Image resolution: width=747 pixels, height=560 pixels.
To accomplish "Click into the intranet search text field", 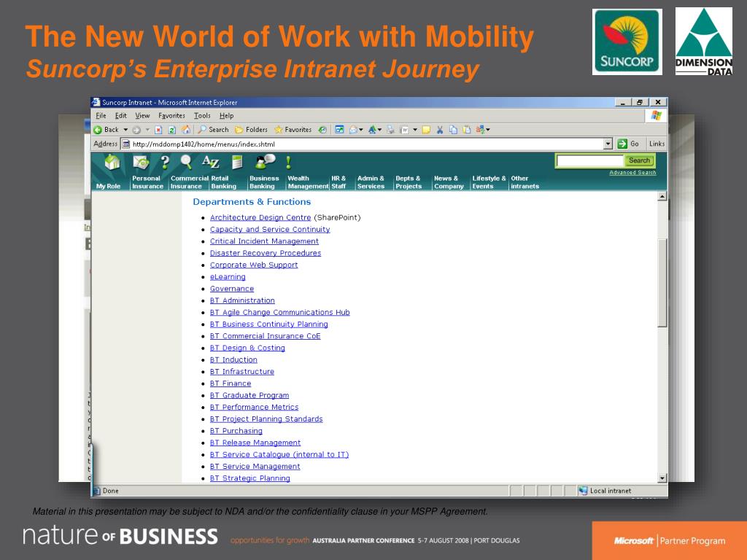I will pyautogui.click(x=589, y=160).
